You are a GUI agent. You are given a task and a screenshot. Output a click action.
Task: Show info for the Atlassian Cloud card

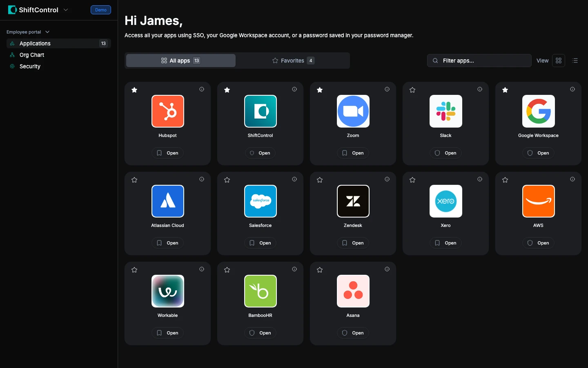(x=202, y=179)
